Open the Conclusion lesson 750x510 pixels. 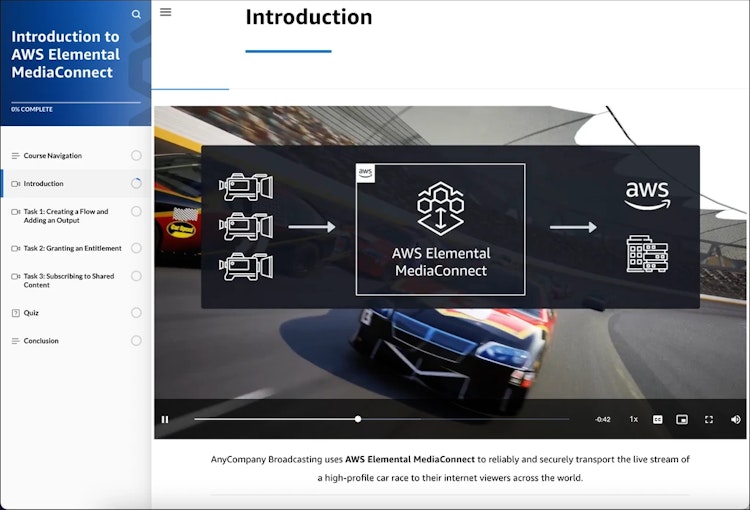click(x=76, y=341)
